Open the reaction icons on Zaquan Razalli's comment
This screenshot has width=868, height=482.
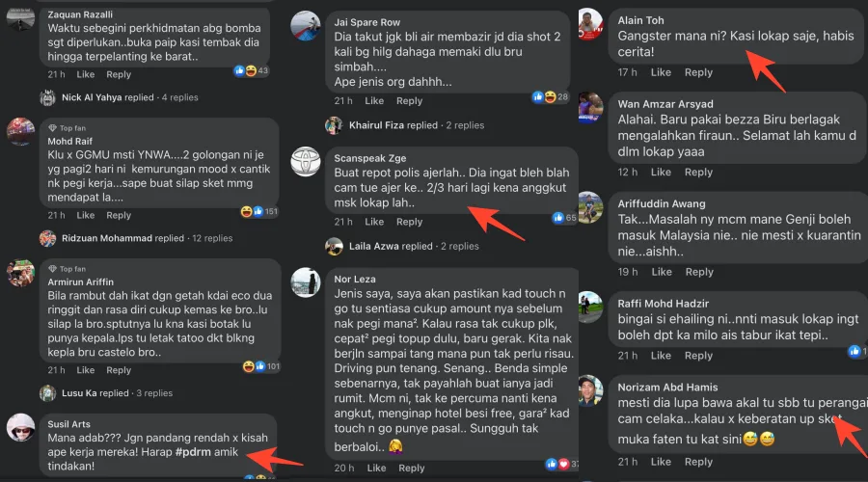pyautogui.click(x=251, y=70)
